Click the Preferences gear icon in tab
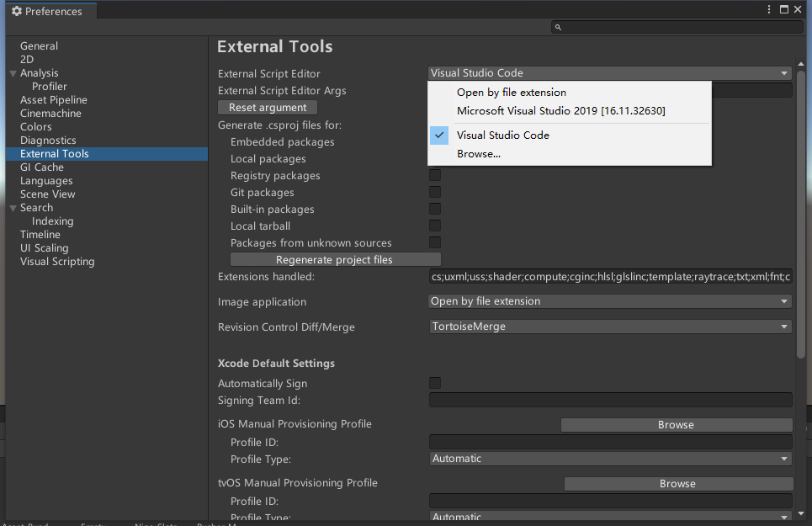 tap(17, 11)
